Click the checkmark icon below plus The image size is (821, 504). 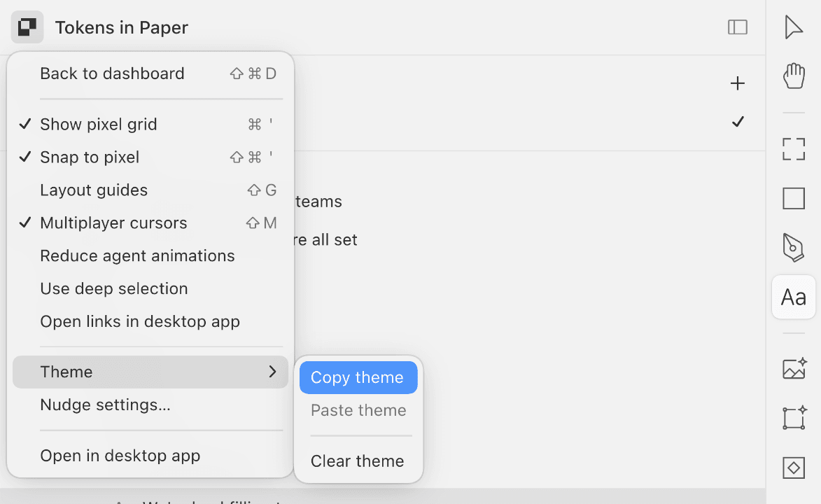pos(738,122)
